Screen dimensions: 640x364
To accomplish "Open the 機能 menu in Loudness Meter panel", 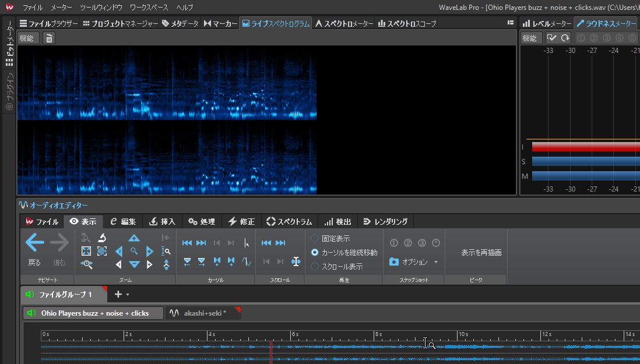I will (x=531, y=38).
